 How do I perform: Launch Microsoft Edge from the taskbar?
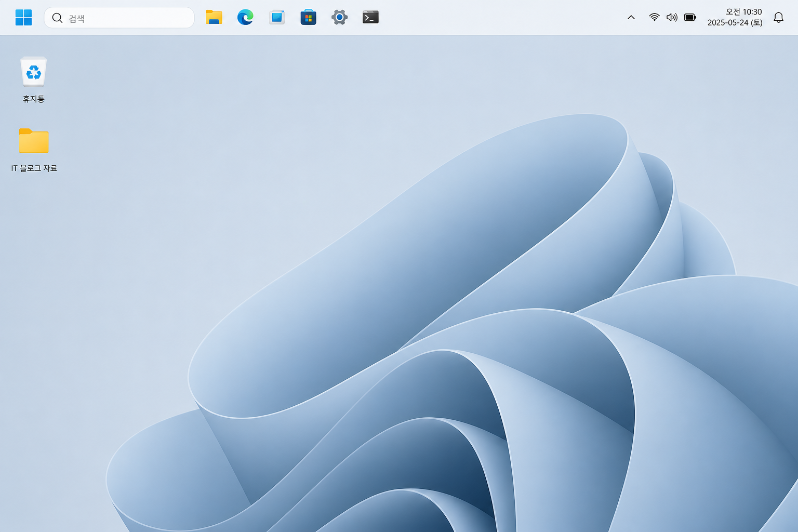point(245,18)
